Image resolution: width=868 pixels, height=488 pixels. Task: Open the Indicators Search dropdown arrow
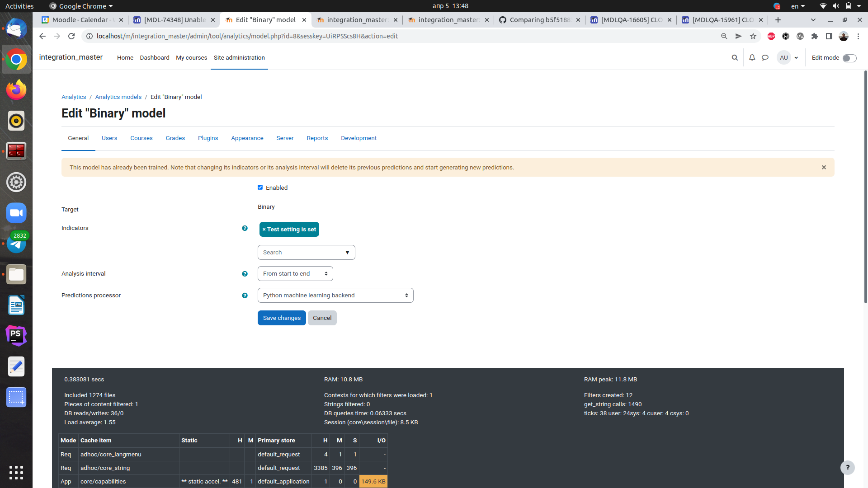coord(347,253)
